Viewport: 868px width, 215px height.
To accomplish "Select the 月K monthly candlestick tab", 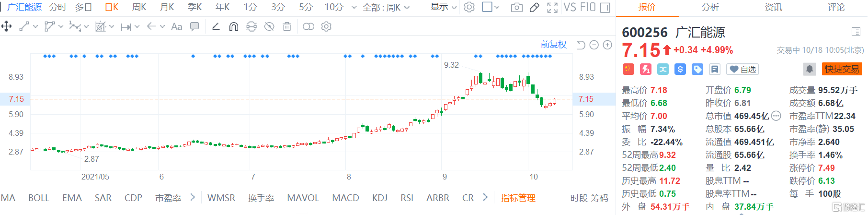I will coord(167,7).
